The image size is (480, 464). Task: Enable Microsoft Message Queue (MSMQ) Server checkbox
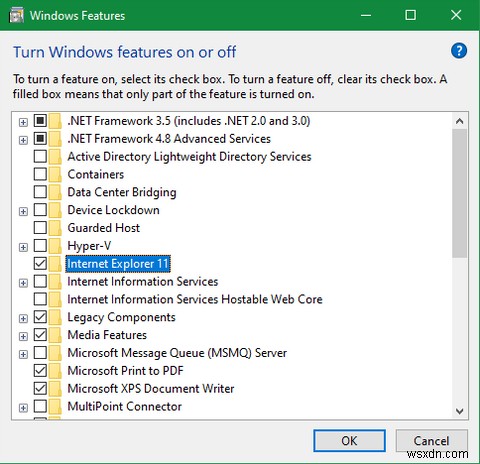pyautogui.click(x=40, y=353)
